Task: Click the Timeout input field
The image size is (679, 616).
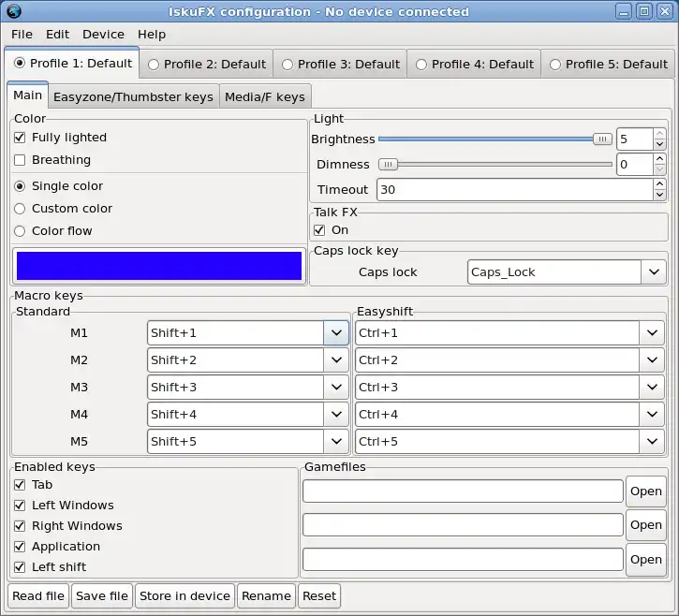Action: tap(515, 190)
